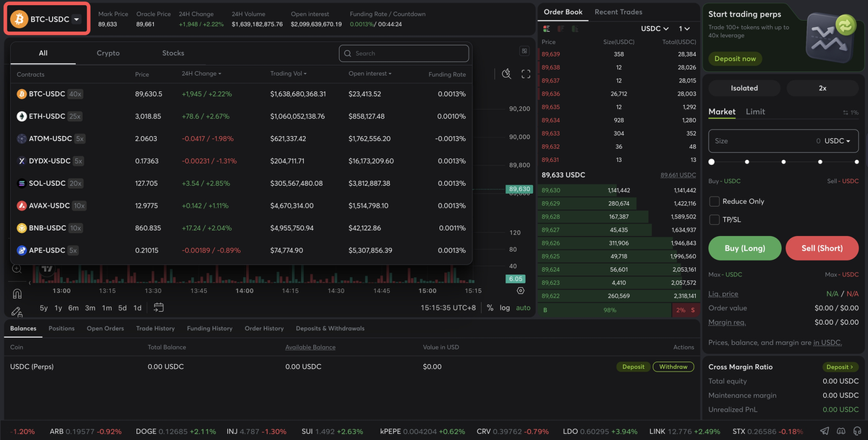The image size is (868, 440).
Task: Switch margin mode via Isolated button
Action: tap(744, 88)
